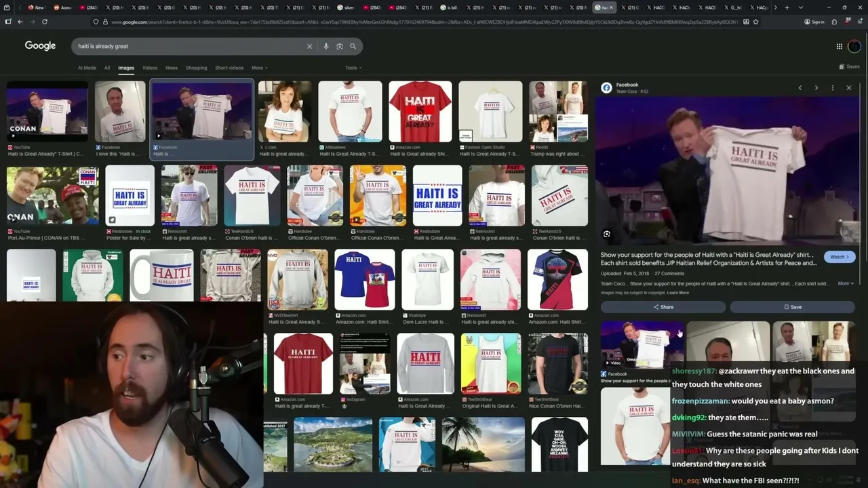Reload the page in the browser toolbar
The image size is (868, 488).
(45, 21)
